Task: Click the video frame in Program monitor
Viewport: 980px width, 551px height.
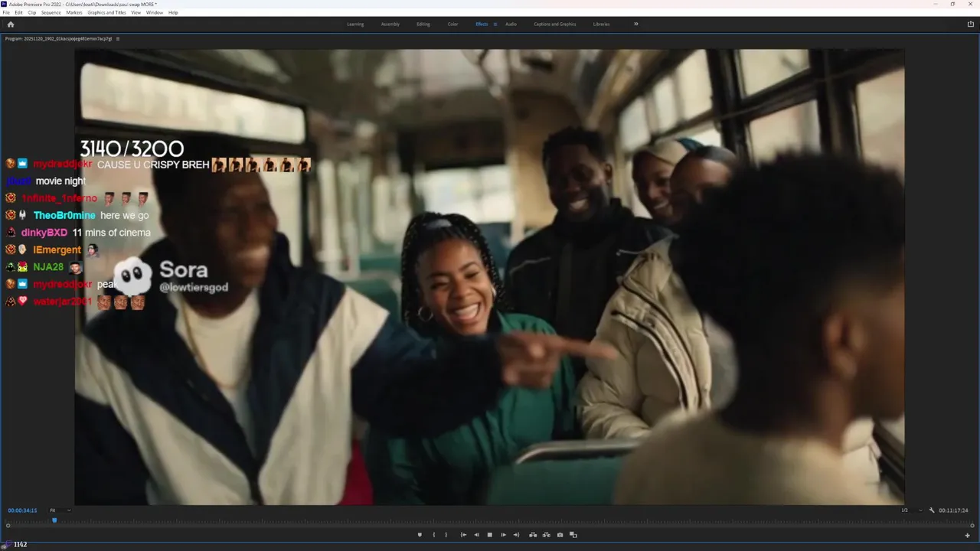Action: (489, 276)
